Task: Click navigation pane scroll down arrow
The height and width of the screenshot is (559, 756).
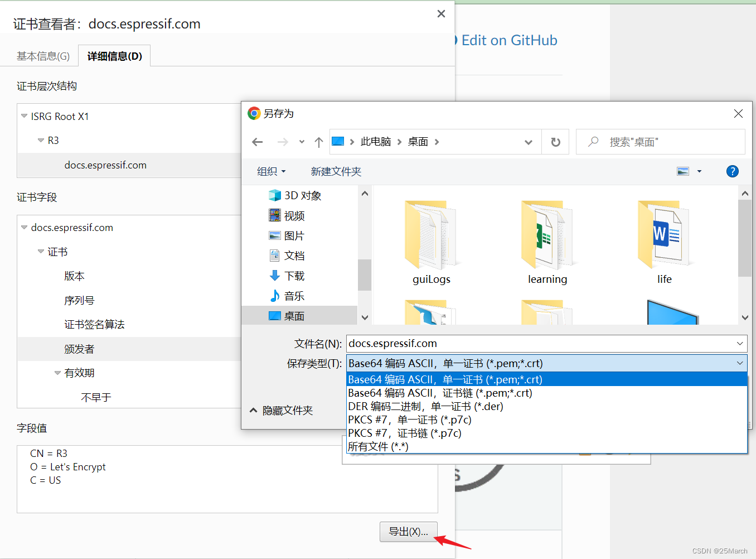Action: [x=365, y=317]
